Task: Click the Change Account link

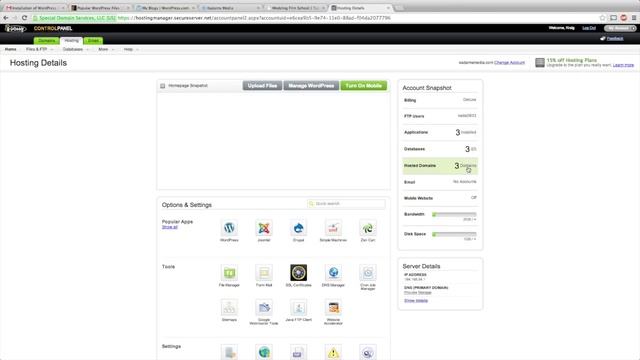Action: [x=509, y=62]
